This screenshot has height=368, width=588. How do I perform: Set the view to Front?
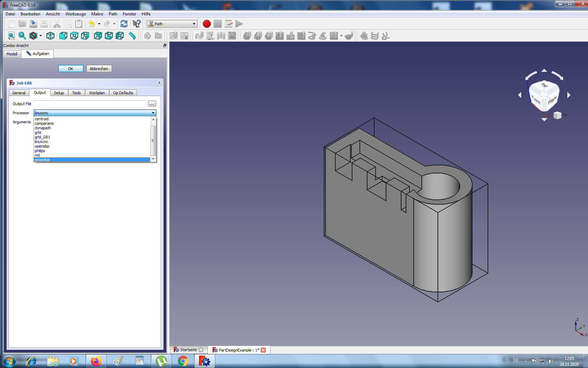click(63, 36)
